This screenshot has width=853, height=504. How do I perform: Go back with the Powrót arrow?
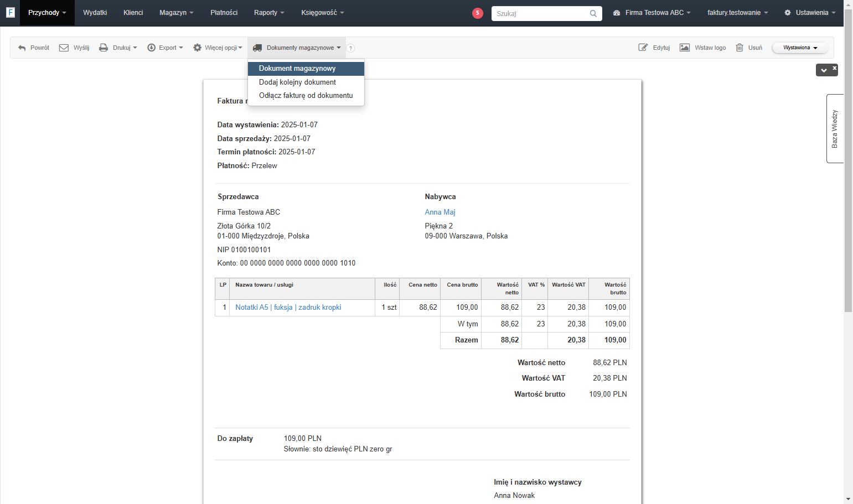34,48
